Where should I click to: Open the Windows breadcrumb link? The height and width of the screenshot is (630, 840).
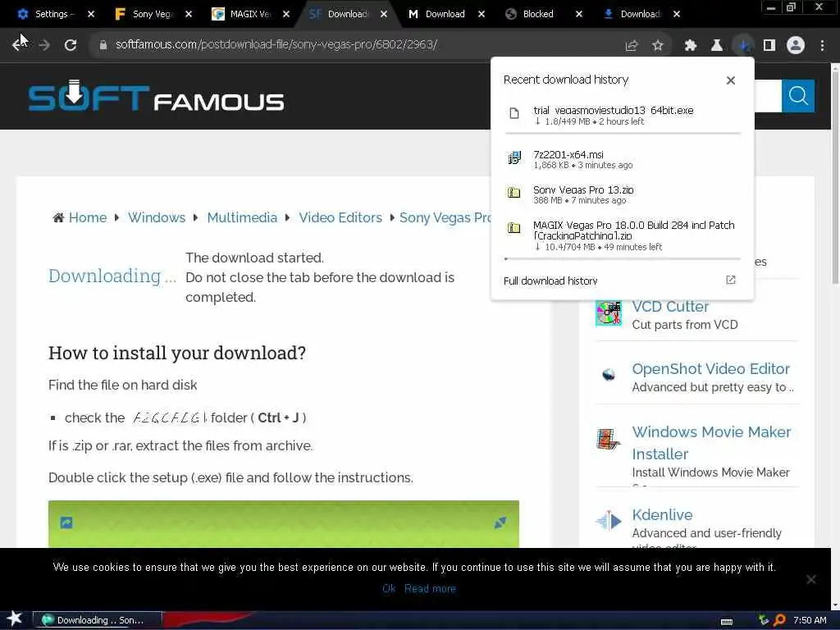point(157,217)
